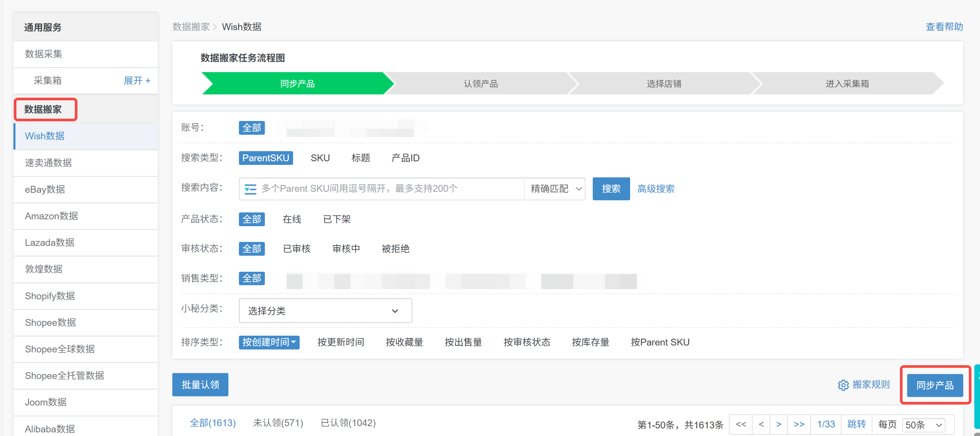Select Amazon数据 in the sidebar menu
980x436 pixels.
pos(51,216)
